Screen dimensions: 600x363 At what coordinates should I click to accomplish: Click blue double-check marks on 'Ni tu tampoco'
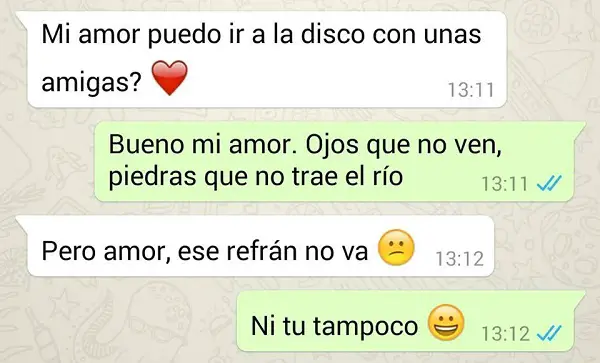[x=549, y=333]
